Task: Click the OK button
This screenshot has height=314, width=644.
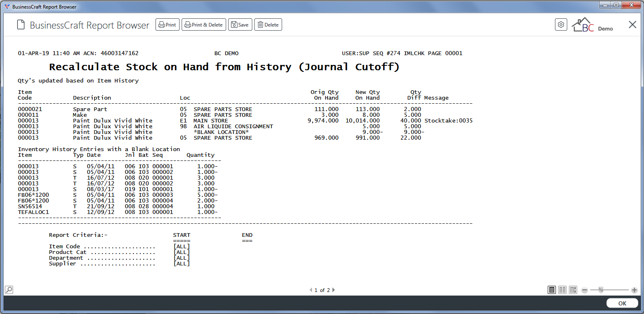Action: 622,303
